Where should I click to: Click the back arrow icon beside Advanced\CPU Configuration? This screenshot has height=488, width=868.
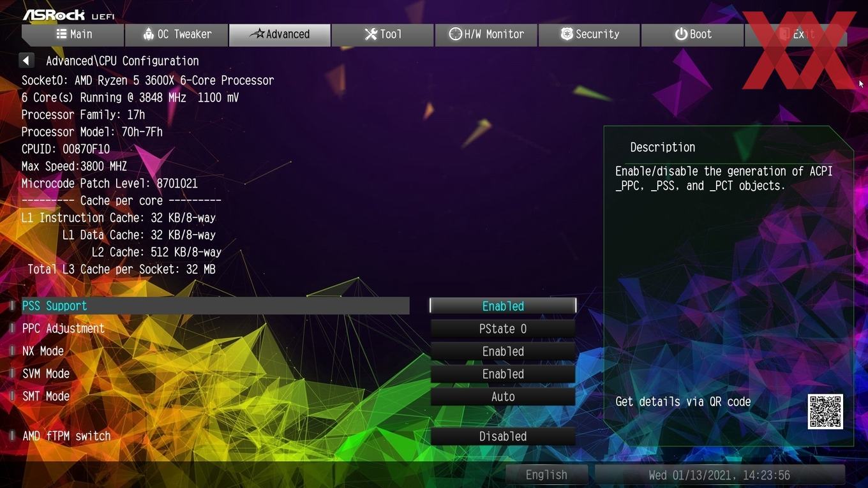coord(26,61)
